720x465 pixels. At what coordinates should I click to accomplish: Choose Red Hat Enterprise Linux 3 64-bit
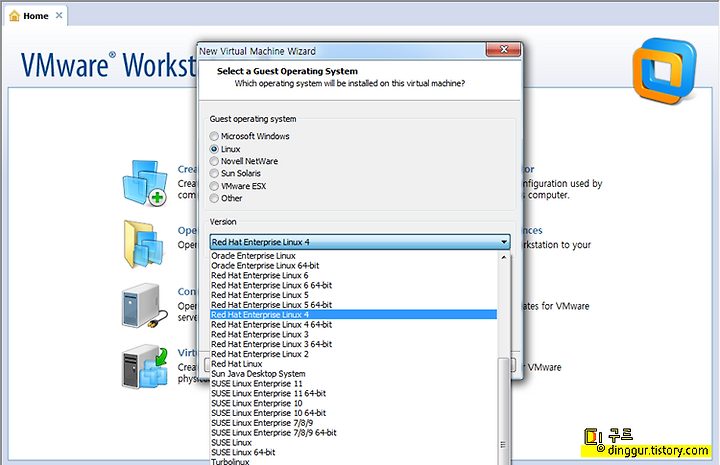(x=354, y=344)
